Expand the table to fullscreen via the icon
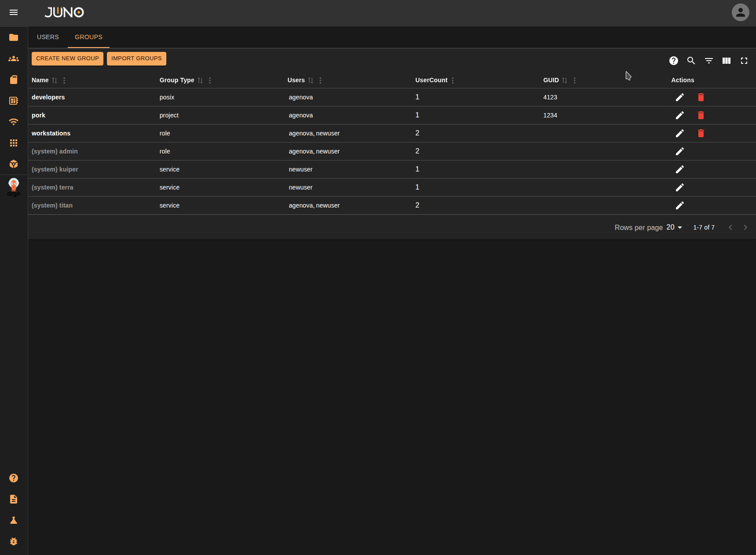Image resolution: width=756 pixels, height=555 pixels. point(744,61)
